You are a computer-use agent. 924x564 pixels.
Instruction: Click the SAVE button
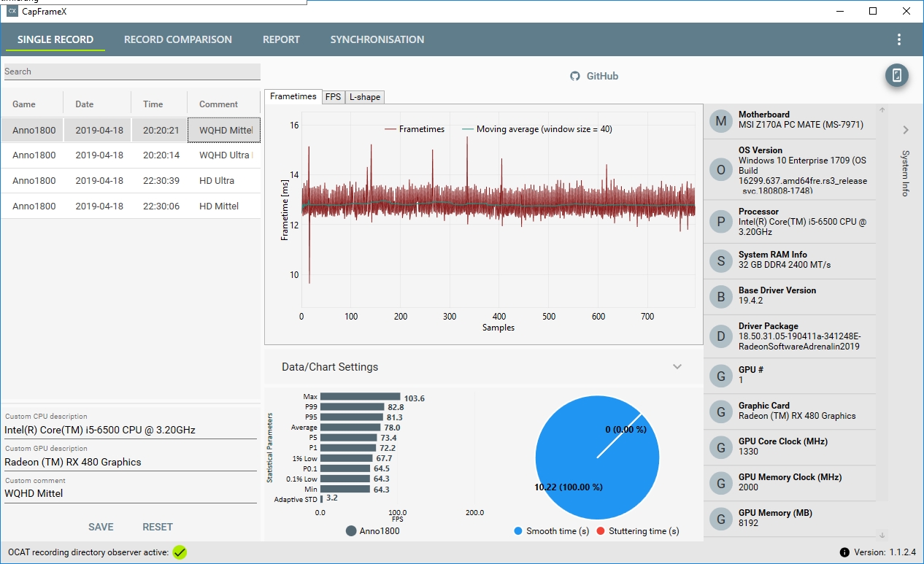[101, 527]
